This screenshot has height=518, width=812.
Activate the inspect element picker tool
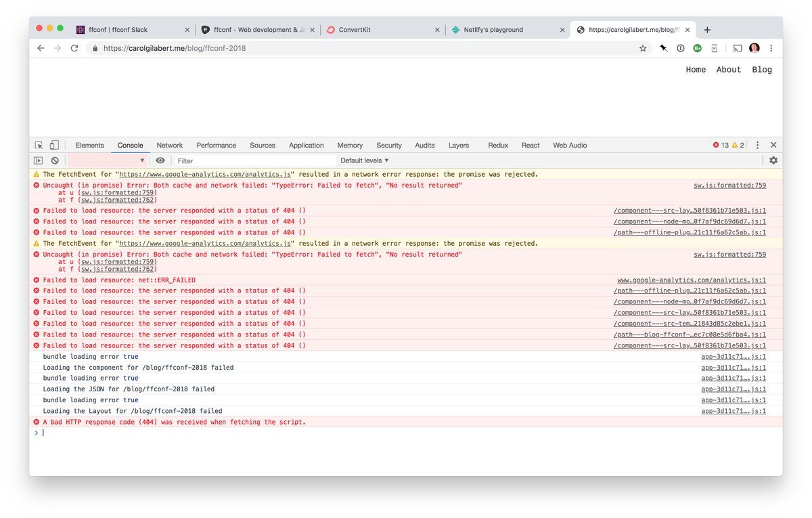tap(39, 145)
